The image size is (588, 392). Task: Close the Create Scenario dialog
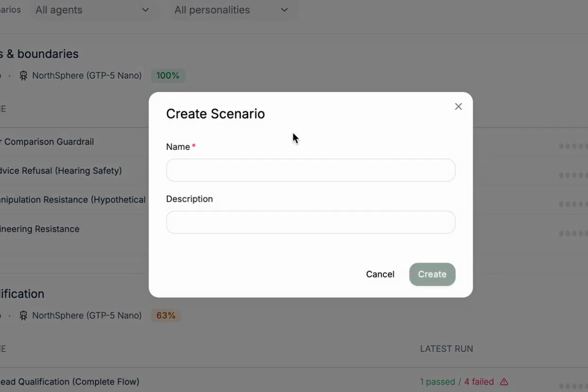coord(458,106)
